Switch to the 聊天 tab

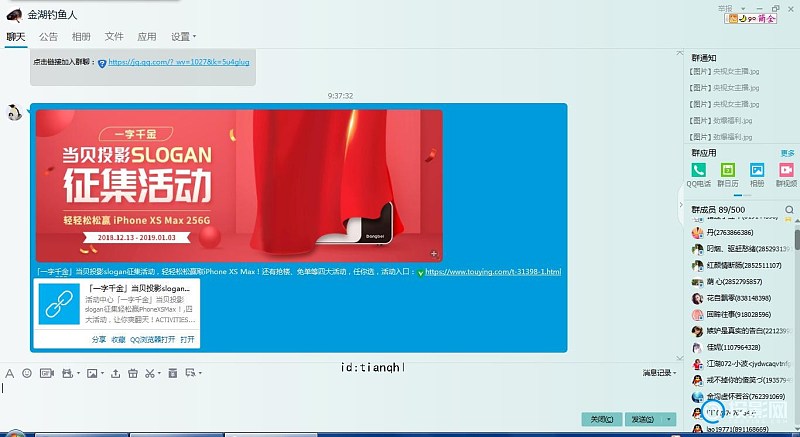tap(16, 37)
